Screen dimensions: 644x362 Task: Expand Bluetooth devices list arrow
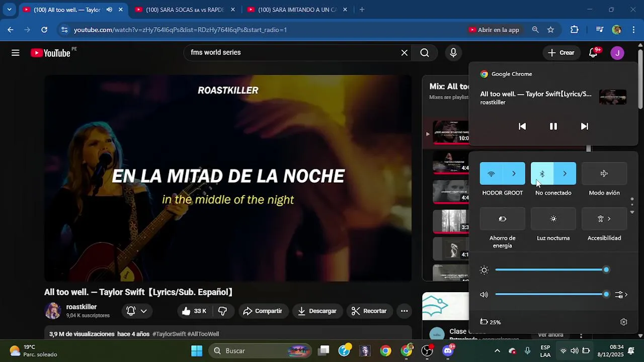[565, 173]
